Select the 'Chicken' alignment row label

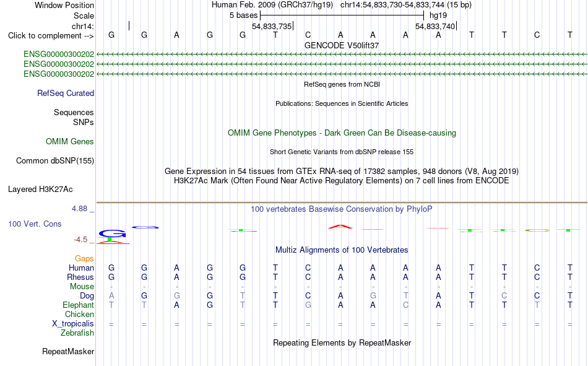[x=79, y=315]
